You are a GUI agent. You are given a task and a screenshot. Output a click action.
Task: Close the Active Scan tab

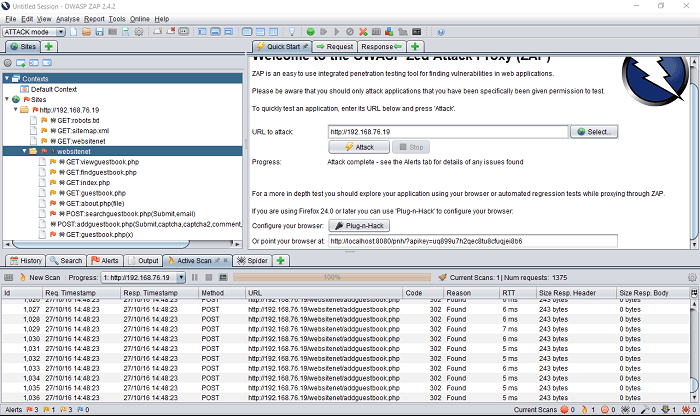point(225,260)
